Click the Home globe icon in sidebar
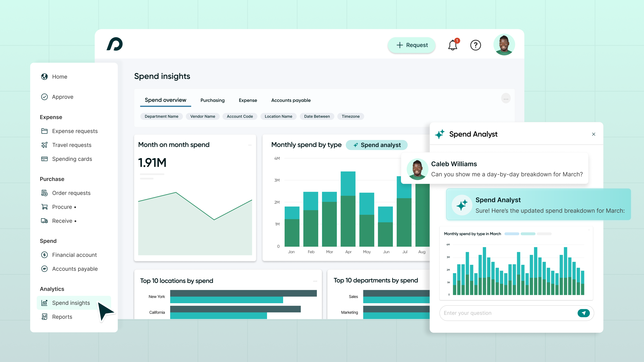Screen dimensions: 644x362 (x=44, y=77)
